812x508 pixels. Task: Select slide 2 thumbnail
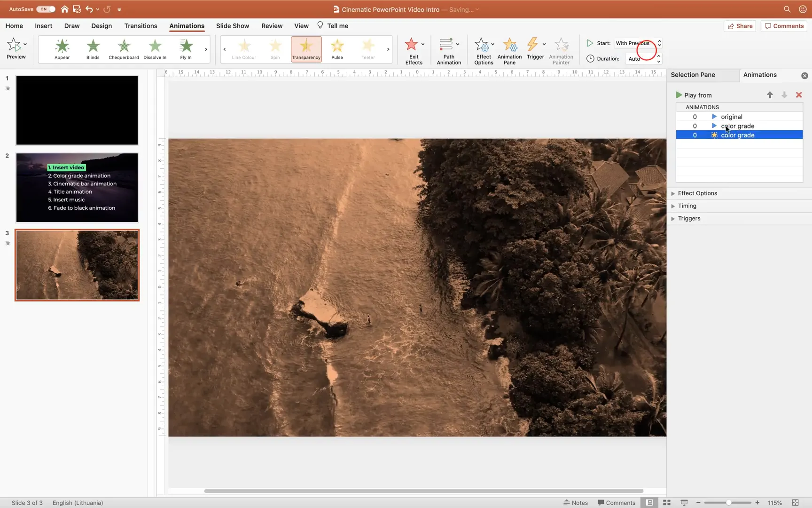tap(77, 187)
